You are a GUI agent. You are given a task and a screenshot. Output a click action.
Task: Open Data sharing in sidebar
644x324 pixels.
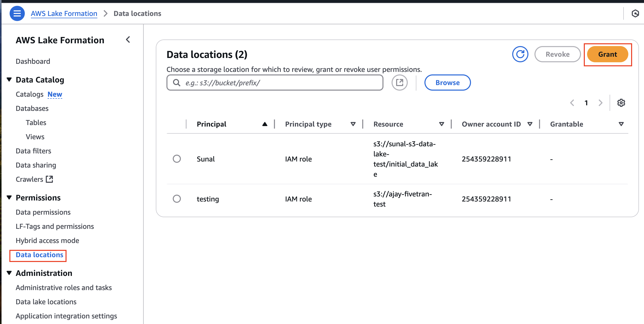(36, 165)
